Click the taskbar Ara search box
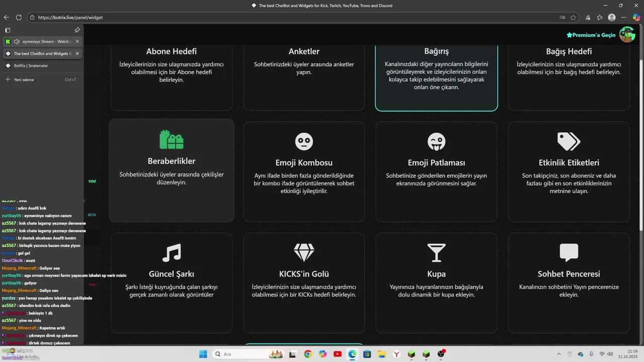The height and width of the screenshot is (362, 644). [248, 354]
